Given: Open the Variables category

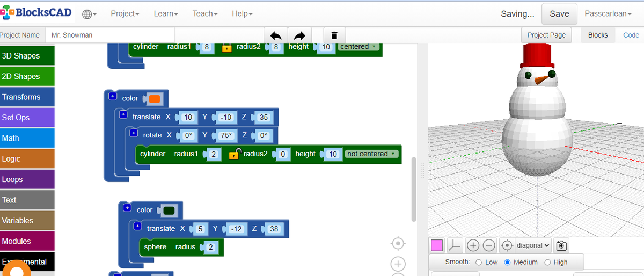Looking at the screenshot, I should pyautogui.click(x=27, y=221).
